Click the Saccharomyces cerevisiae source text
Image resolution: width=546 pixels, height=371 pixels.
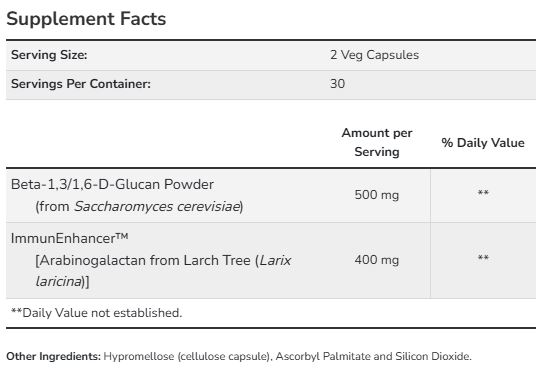click(x=157, y=206)
